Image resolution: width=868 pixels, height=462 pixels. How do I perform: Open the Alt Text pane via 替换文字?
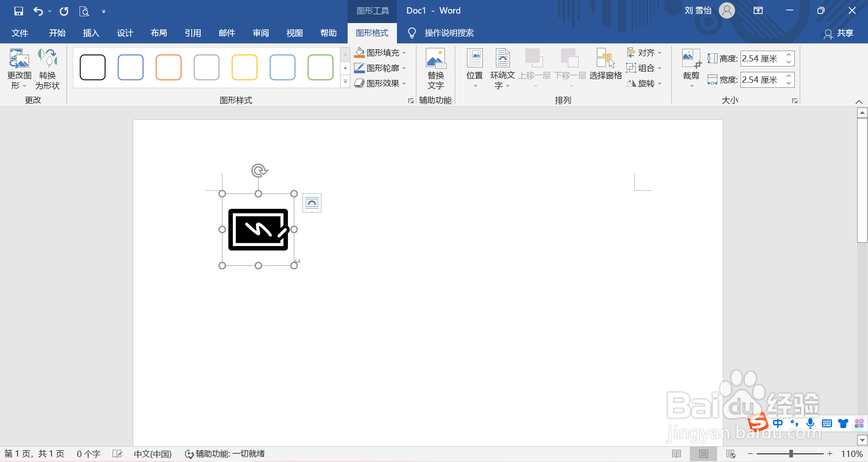click(435, 67)
